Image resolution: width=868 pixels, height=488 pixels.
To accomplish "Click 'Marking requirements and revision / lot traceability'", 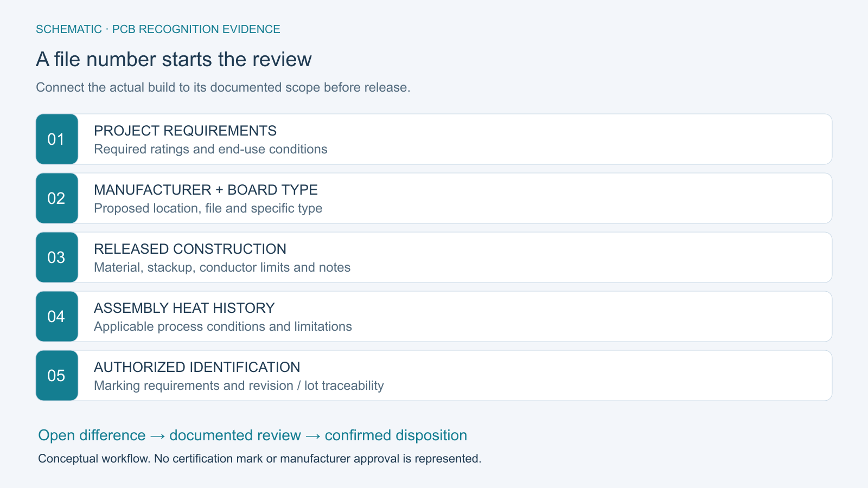I will [239, 386].
